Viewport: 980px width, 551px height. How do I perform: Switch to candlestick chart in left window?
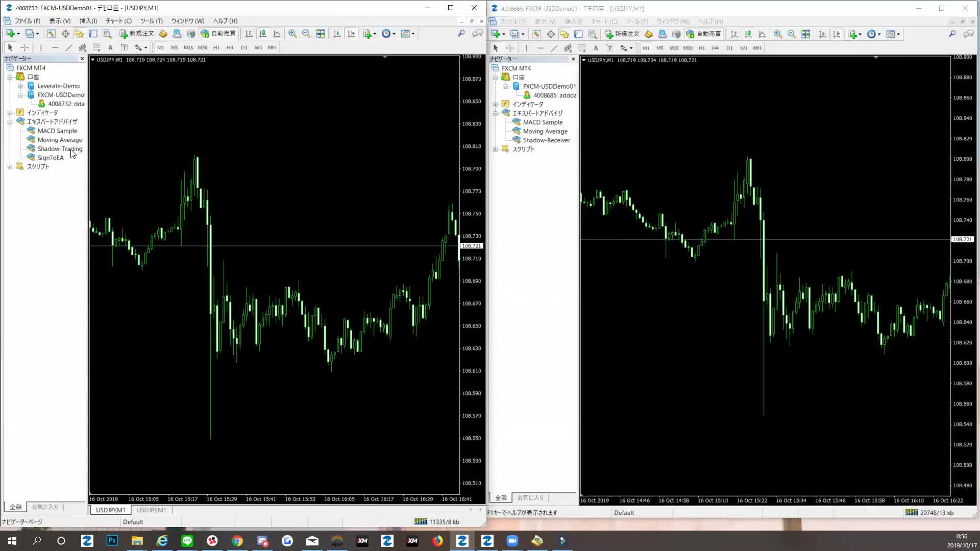[263, 34]
